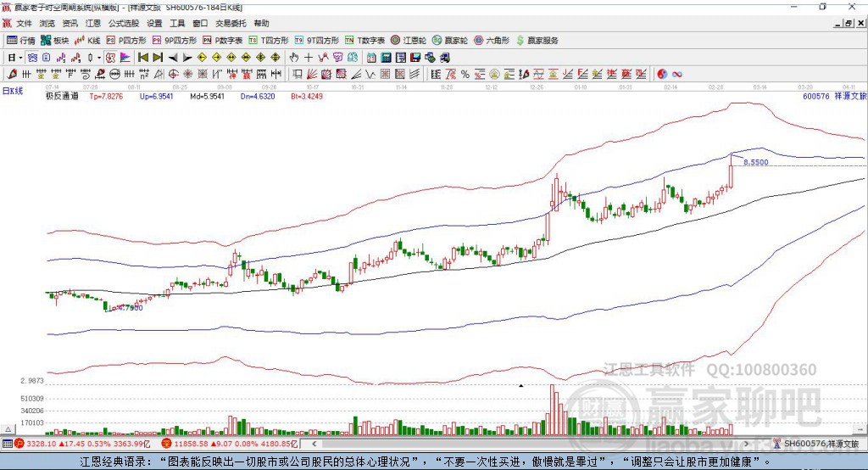Click the blue infinity icon
Viewport: 868px width, 470px height.
677,74
